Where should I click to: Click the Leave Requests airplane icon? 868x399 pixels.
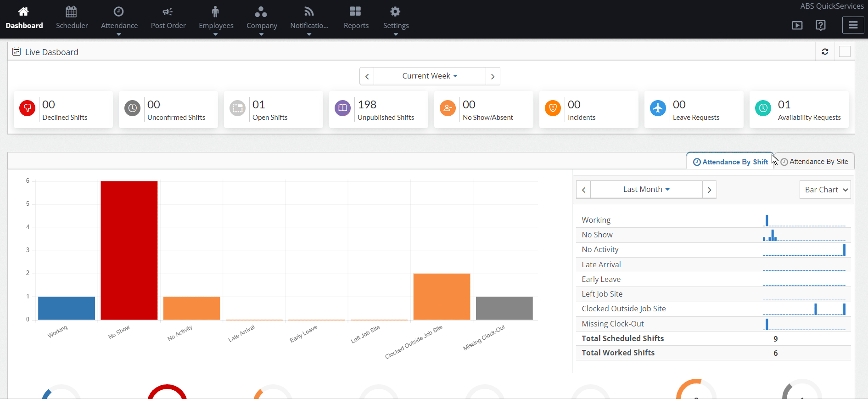(x=658, y=108)
